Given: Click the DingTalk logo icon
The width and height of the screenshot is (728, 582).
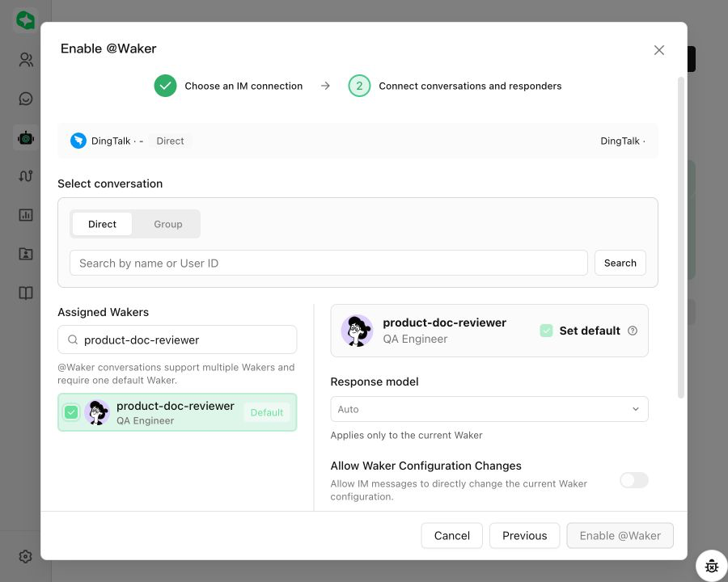Looking at the screenshot, I should pyautogui.click(x=78, y=141).
